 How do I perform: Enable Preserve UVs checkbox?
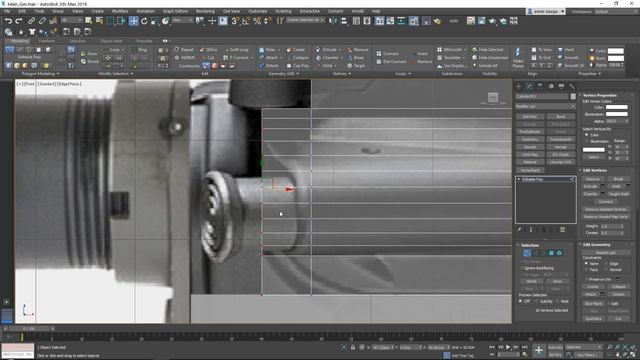click(x=586, y=279)
